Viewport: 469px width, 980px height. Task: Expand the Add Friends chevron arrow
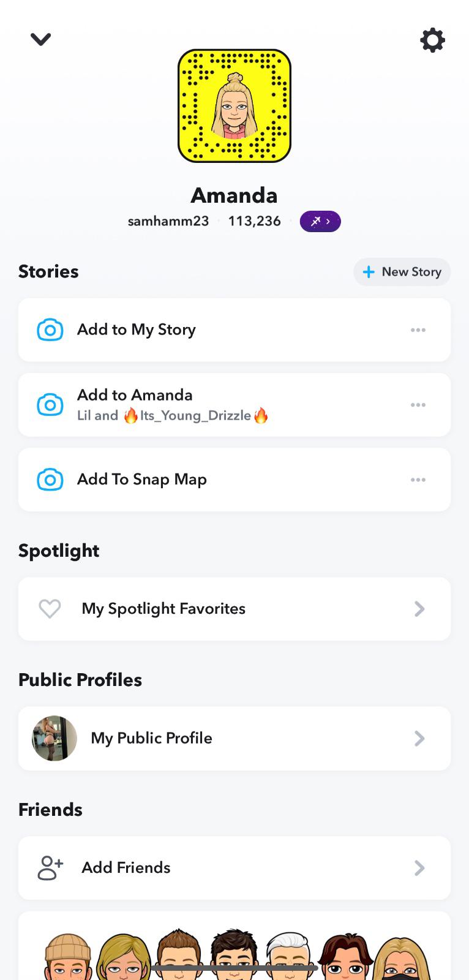pos(419,868)
